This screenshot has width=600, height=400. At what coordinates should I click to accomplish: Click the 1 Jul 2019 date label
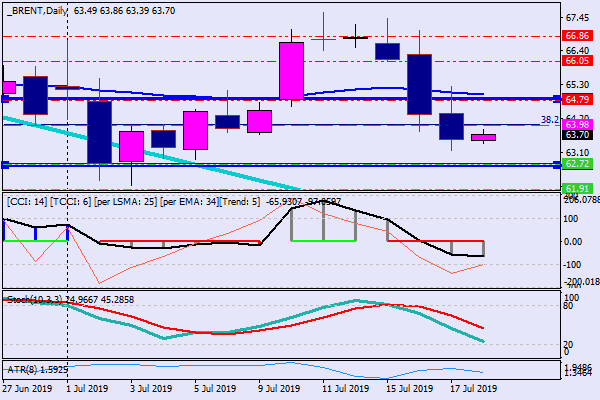[87, 389]
